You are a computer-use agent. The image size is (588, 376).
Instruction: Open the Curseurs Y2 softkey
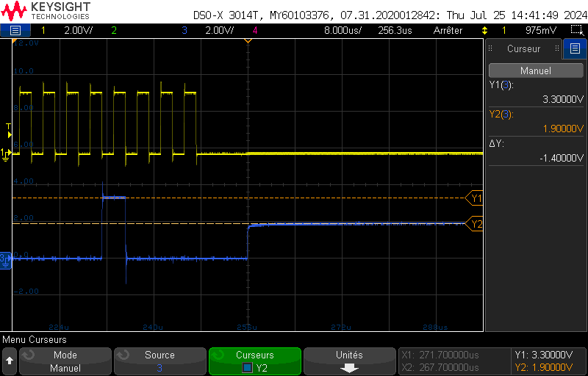coord(255,361)
